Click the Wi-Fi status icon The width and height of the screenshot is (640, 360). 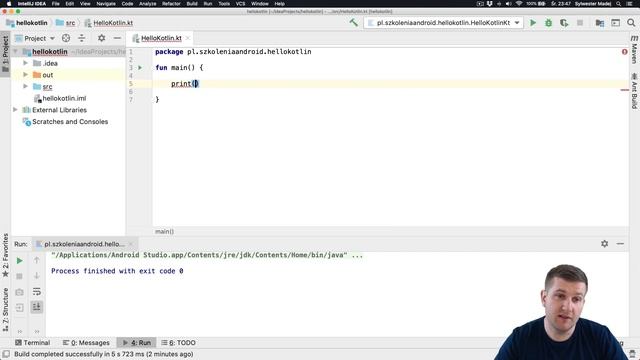519,4
